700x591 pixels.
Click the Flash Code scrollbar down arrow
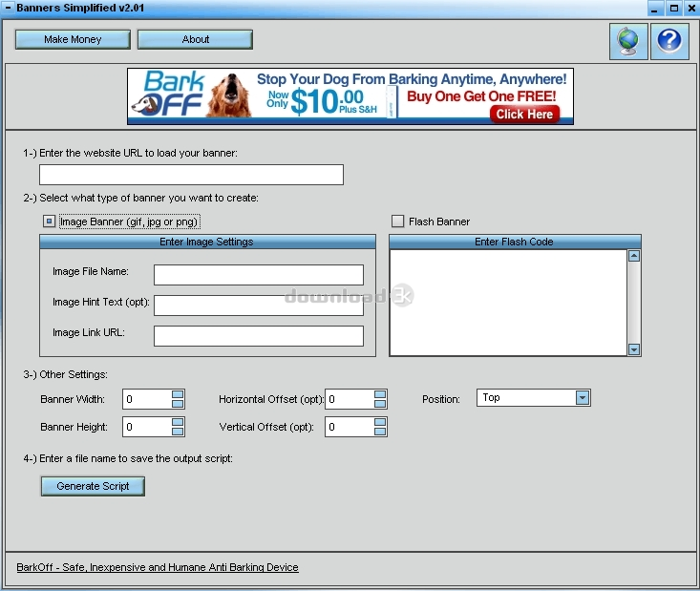point(634,349)
